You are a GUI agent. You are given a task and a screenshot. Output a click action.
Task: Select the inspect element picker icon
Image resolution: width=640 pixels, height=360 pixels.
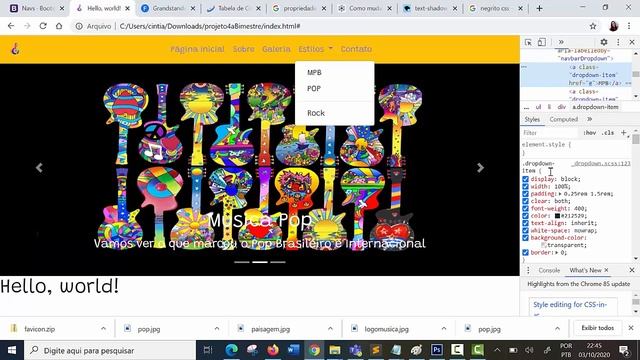(528, 42)
